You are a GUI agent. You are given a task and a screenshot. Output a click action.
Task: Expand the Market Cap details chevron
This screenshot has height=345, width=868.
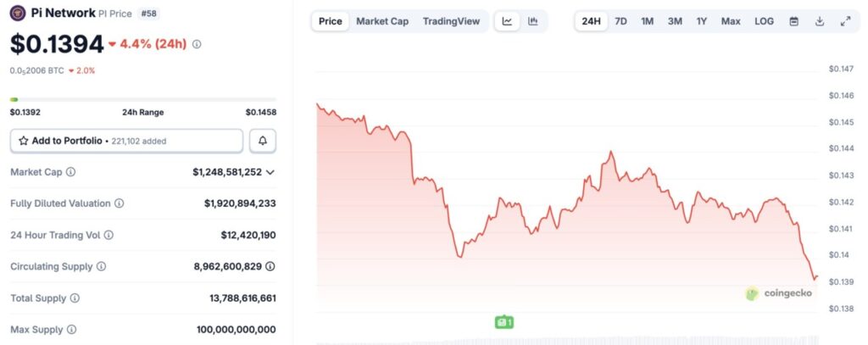coord(270,172)
